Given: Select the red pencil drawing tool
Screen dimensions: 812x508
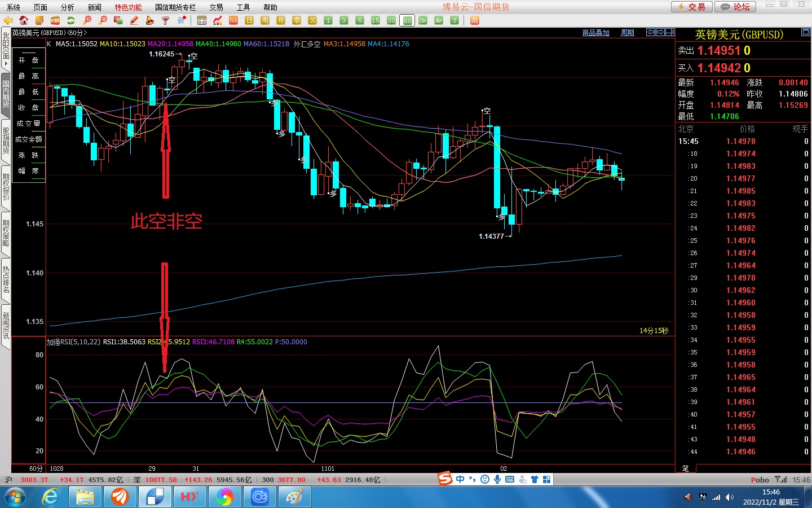Looking at the screenshot, I should coord(134,20).
